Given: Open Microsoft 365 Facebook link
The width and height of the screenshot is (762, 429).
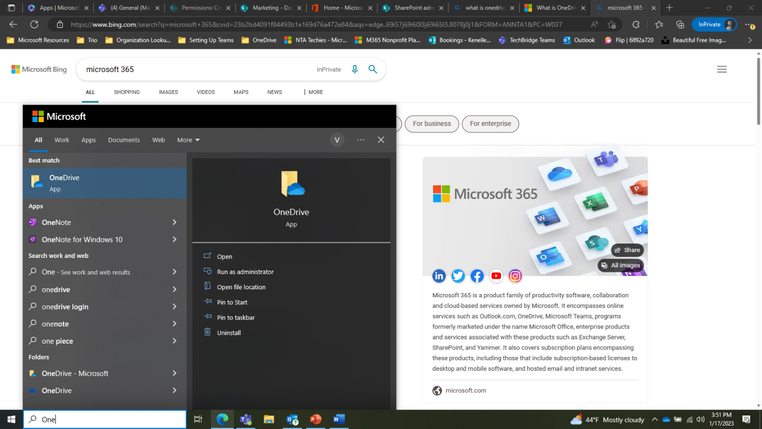Looking at the screenshot, I should (x=477, y=276).
